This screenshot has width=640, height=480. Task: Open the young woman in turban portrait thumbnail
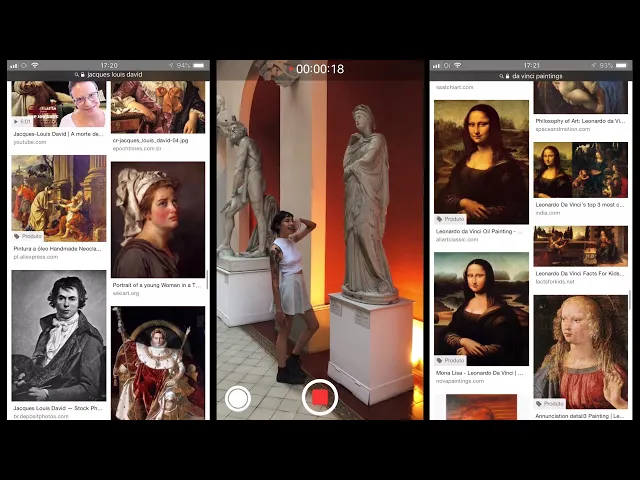click(x=158, y=220)
